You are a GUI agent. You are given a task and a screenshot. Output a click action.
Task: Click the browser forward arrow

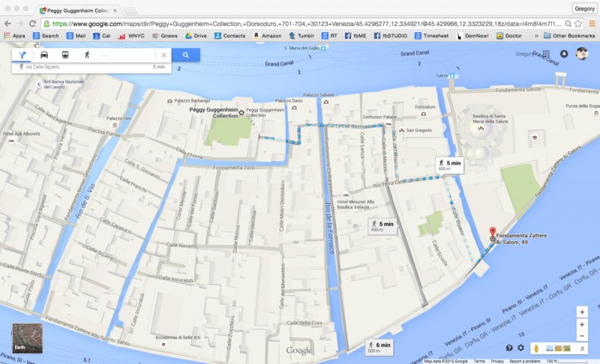[20, 24]
